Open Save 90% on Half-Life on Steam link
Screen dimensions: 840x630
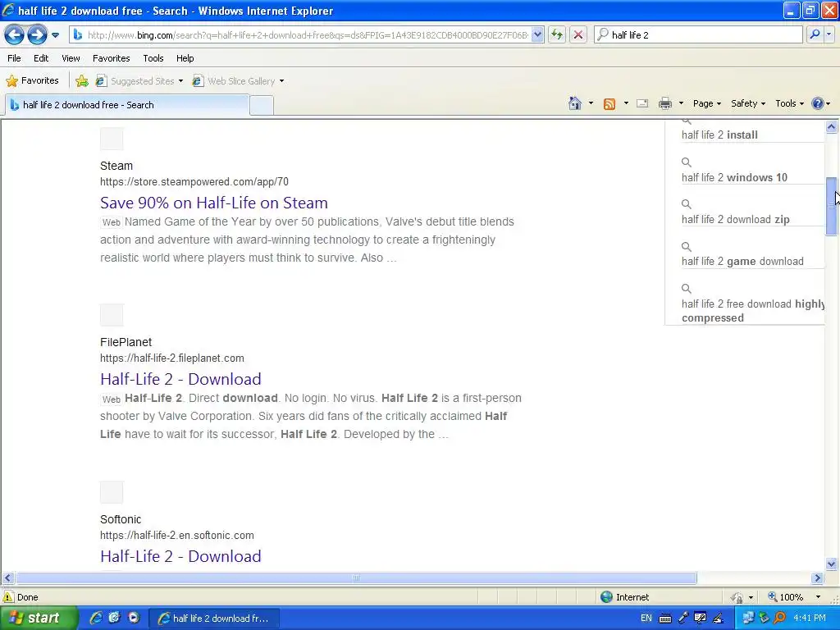(214, 203)
